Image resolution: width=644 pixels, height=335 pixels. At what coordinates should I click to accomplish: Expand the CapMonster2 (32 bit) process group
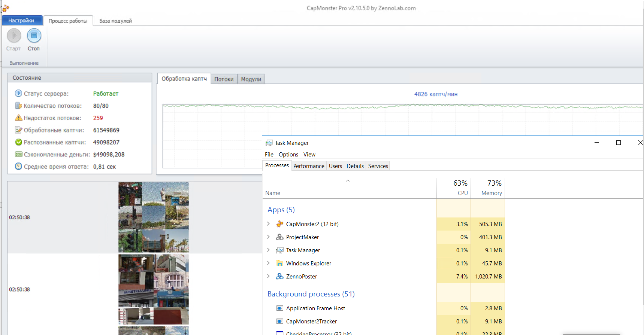point(268,224)
